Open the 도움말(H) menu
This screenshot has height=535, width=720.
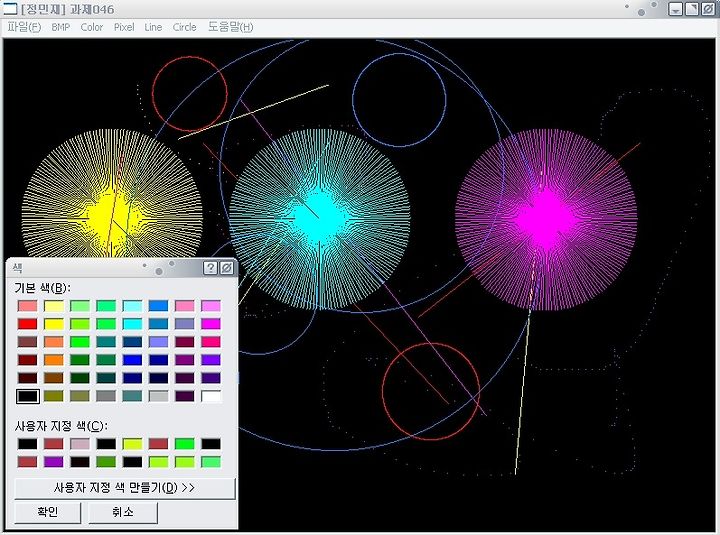[x=231, y=27]
